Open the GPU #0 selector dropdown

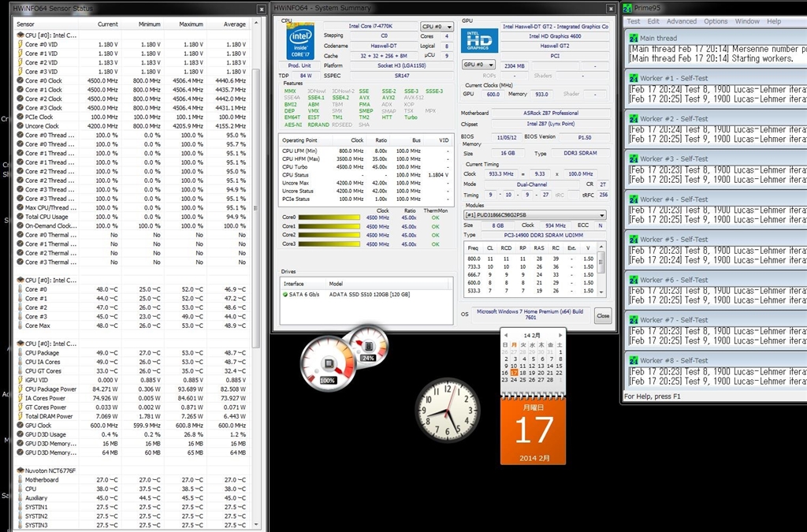(x=478, y=65)
